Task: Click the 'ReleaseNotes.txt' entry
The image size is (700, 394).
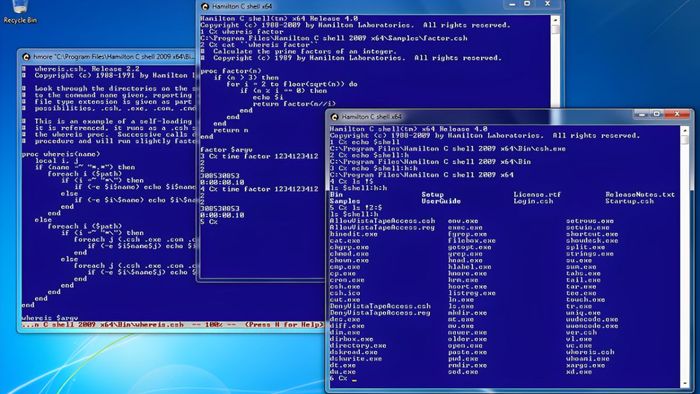Action: (640, 195)
